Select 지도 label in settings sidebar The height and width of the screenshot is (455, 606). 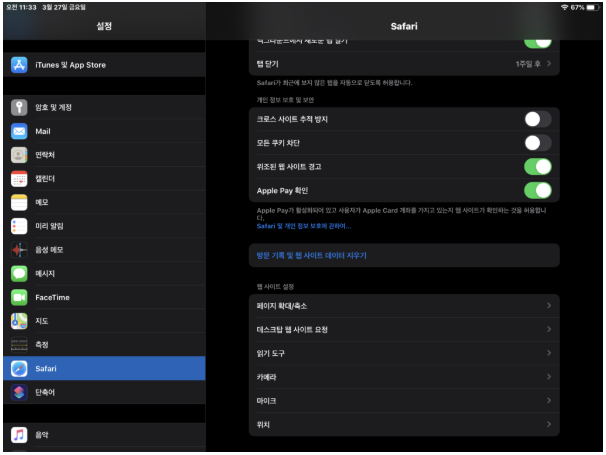click(x=42, y=321)
